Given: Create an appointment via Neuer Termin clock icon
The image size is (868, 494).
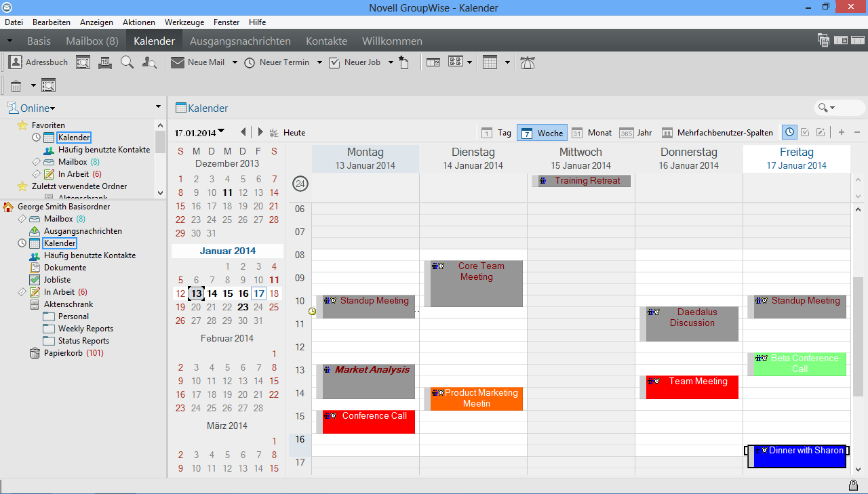Looking at the screenshot, I should click(250, 62).
